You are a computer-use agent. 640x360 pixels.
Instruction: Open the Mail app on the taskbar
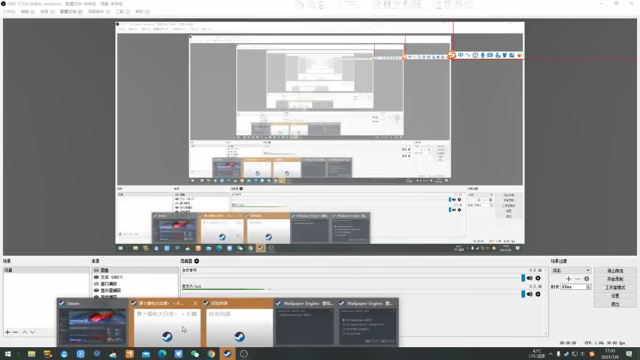coord(146,354)
